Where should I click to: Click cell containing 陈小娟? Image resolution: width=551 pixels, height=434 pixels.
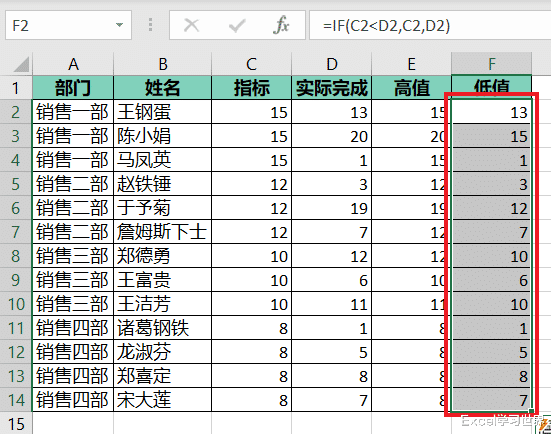pyautogui.click(x=162, y=136)
